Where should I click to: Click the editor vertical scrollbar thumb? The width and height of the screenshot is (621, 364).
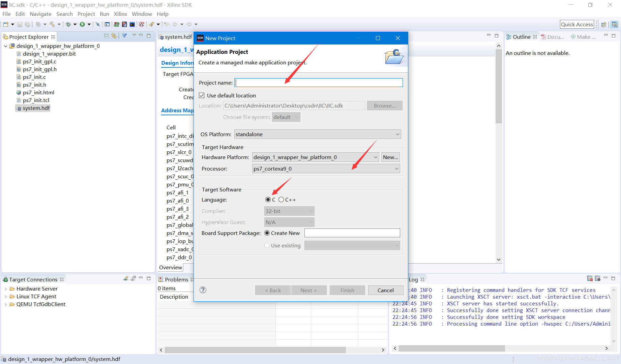tap(499, 86)
